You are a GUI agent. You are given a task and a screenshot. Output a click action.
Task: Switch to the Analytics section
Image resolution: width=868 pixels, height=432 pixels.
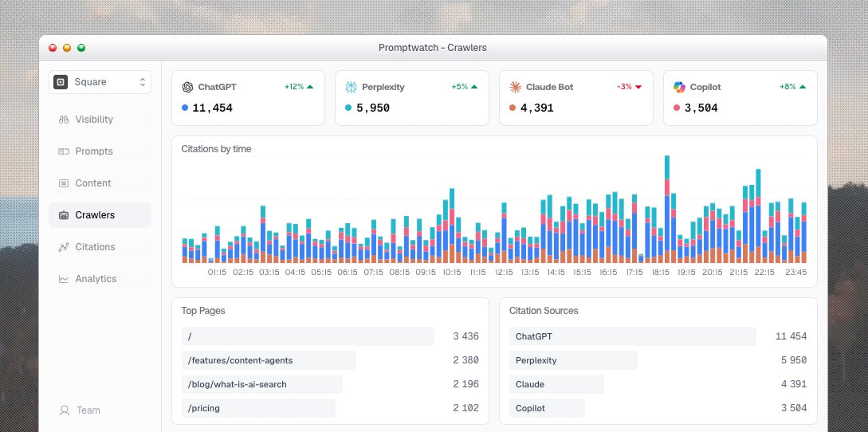click(100, 279)
